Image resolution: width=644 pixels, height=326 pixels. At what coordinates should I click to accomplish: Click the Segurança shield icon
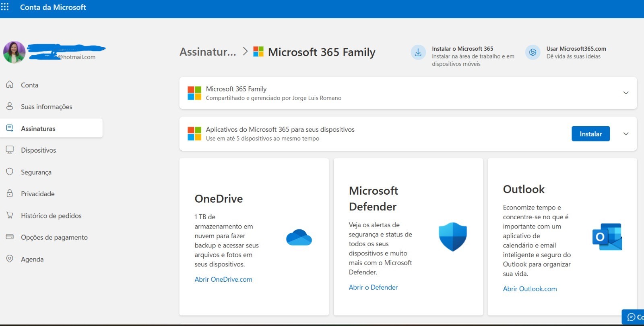[10, 172]
